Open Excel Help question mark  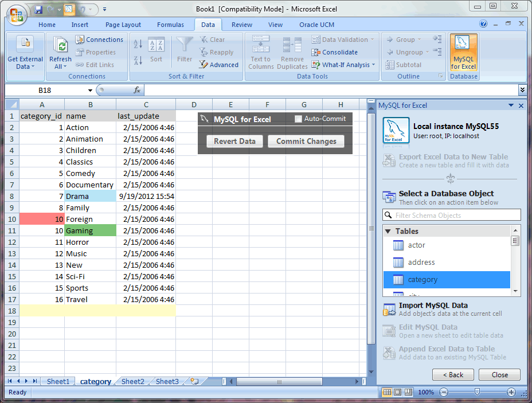(x=483, y=24)
